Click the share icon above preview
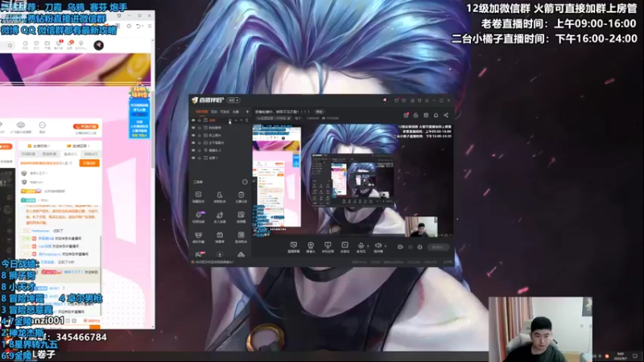Screen dimensions: 644x362 pyautogui.click(x=446, y=115)
